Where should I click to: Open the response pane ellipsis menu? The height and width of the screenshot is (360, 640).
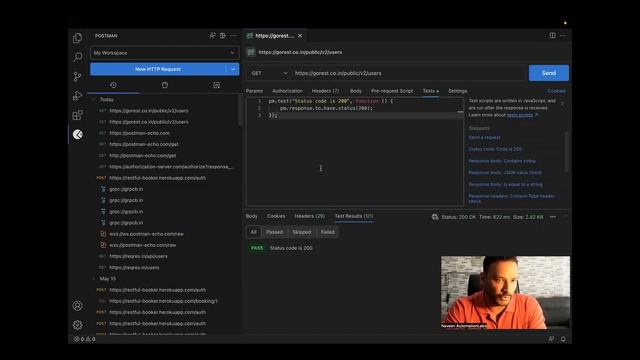553,217
